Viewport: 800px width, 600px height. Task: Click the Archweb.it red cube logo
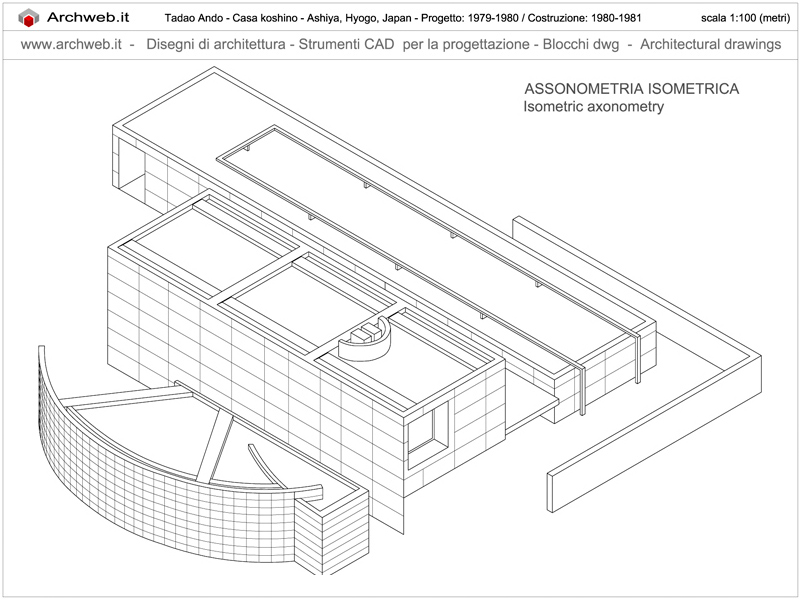(x=29, y=18)
